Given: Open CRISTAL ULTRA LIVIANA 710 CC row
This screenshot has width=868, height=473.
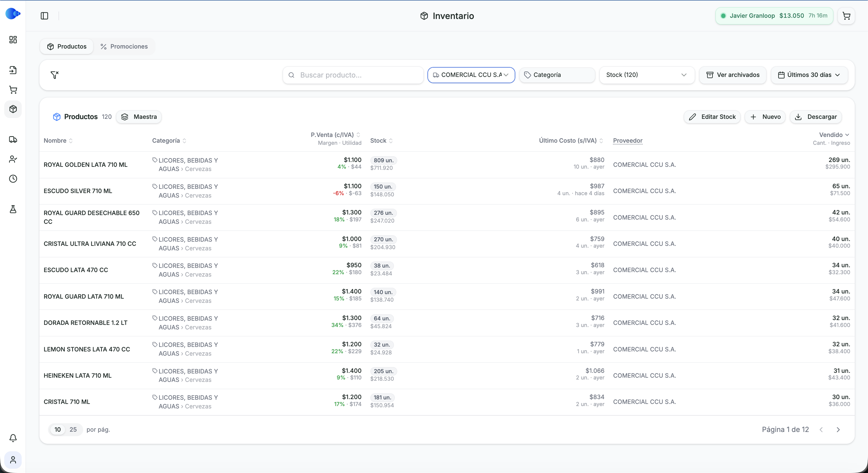Looking at the screenshot, I should tap(447, 243).
